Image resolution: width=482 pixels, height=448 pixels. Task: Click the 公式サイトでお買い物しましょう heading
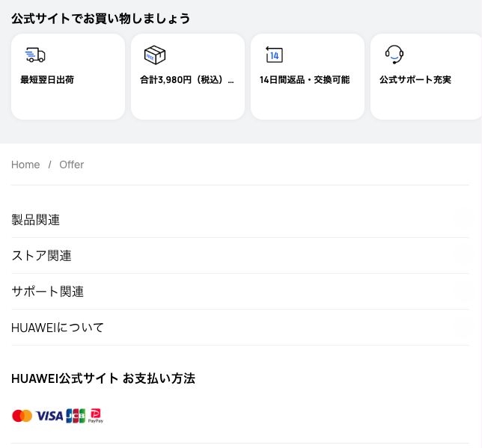[x=101, y=19]
